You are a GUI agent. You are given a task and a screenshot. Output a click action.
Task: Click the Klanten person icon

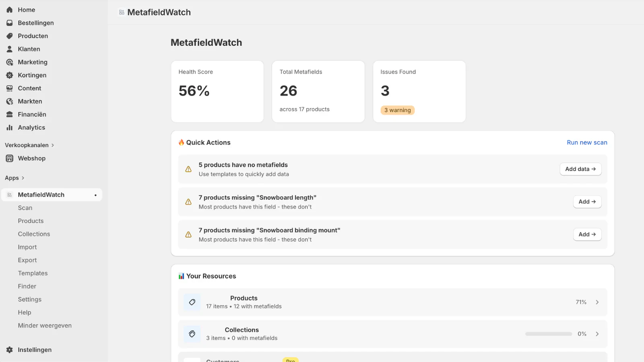(10, 49)
